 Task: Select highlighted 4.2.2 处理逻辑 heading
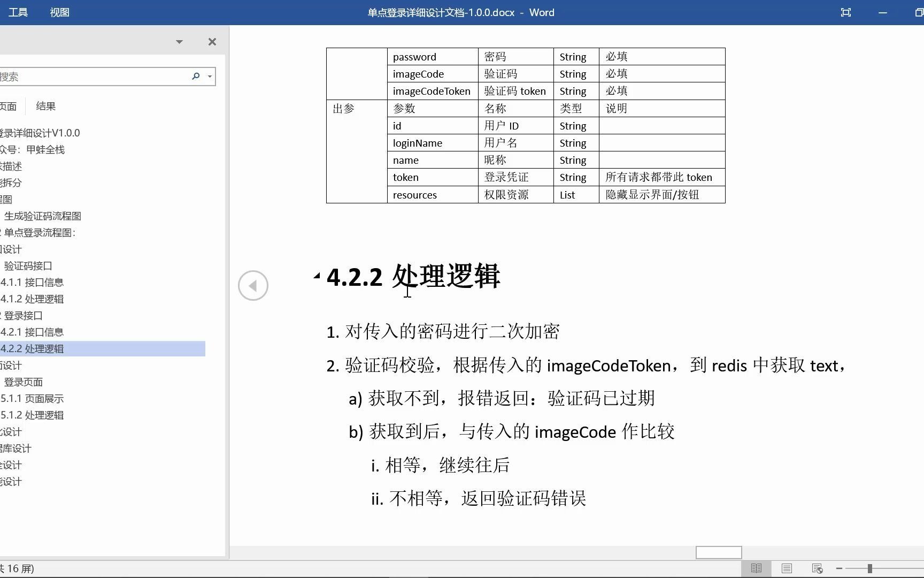pyautogui.click(x=102, y=349)
